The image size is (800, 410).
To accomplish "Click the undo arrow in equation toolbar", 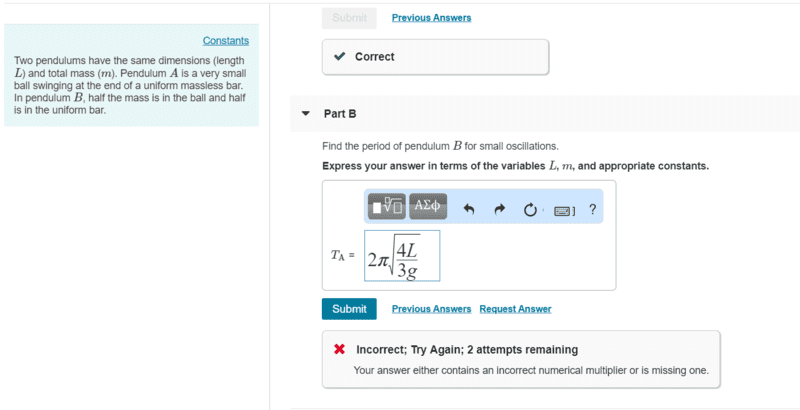I will click(468, 210).
